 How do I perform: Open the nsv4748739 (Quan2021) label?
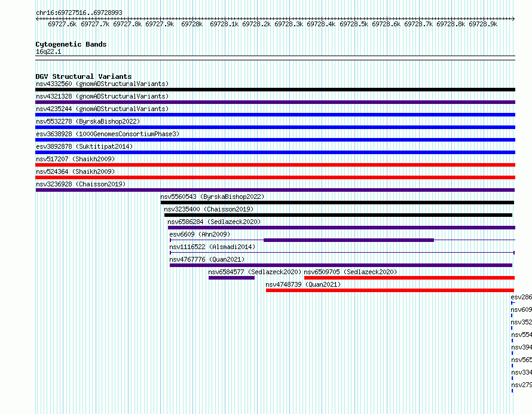point(303,284)
